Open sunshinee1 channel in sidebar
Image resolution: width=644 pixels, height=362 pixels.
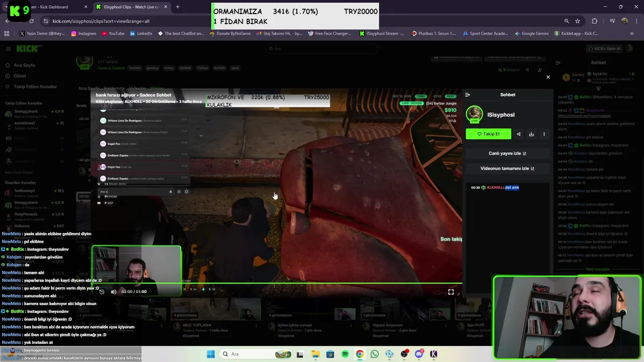pos(34,125)
